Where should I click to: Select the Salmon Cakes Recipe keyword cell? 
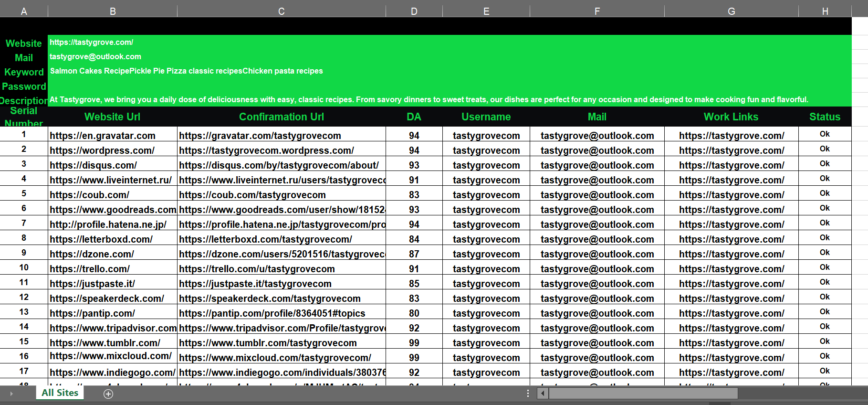click(450, 71)
